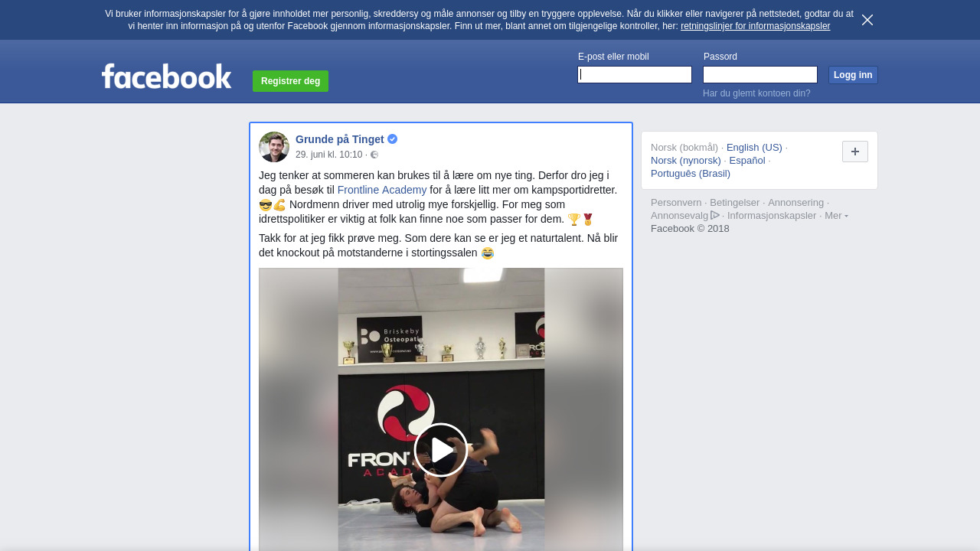
Task: Focus the Passord field
Action: 760,74
